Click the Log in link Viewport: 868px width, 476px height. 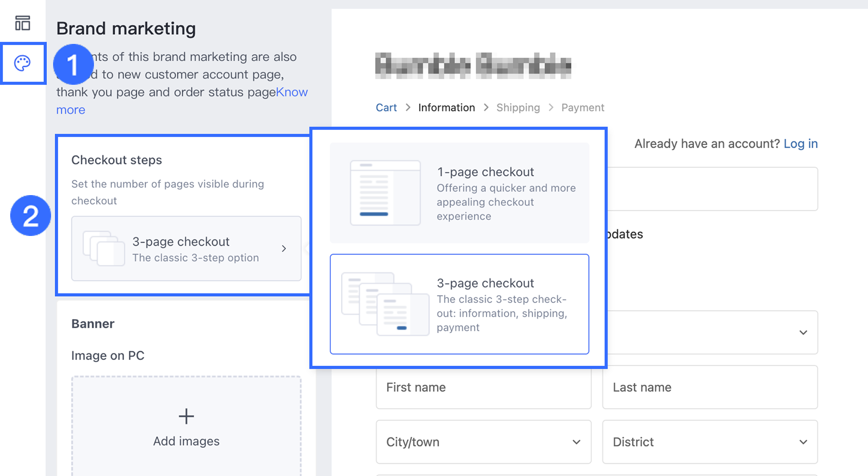[800, 144]
